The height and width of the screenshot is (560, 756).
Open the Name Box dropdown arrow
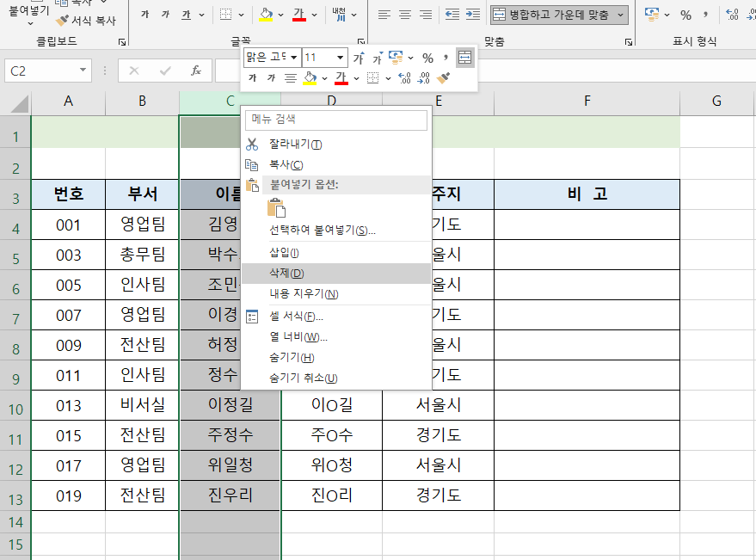(83, 71)
